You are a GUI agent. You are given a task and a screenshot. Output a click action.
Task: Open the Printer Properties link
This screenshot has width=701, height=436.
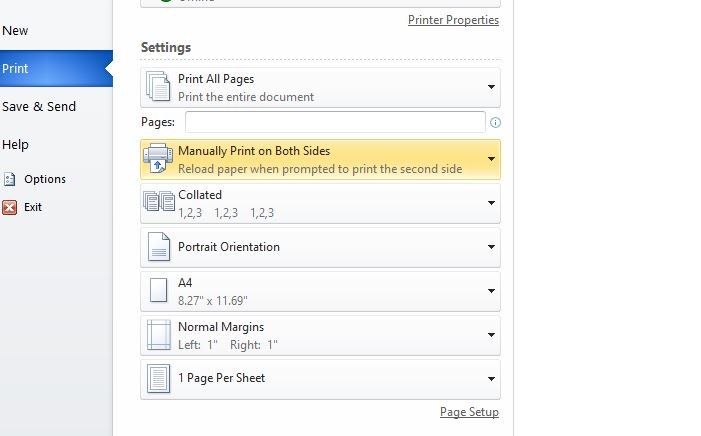click(453, 20)
